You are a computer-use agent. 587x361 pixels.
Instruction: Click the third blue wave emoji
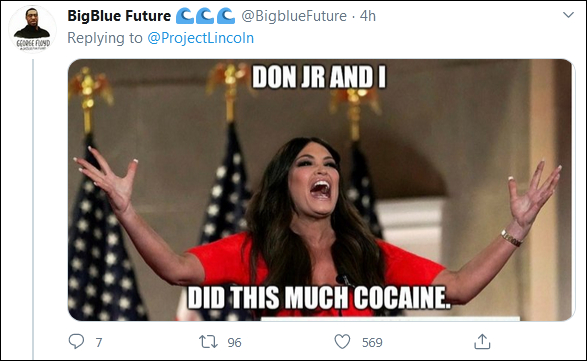coord(226,16)
